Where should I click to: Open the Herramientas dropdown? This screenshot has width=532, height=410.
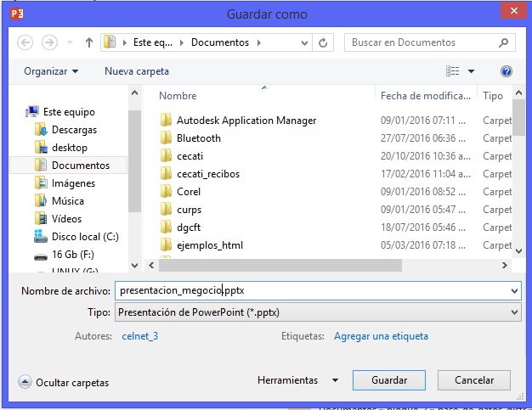click(298, 380)
